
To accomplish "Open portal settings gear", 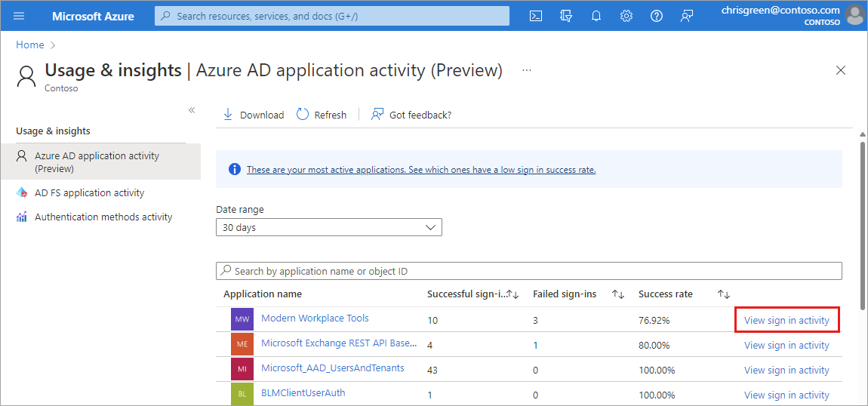I will 626,16.
